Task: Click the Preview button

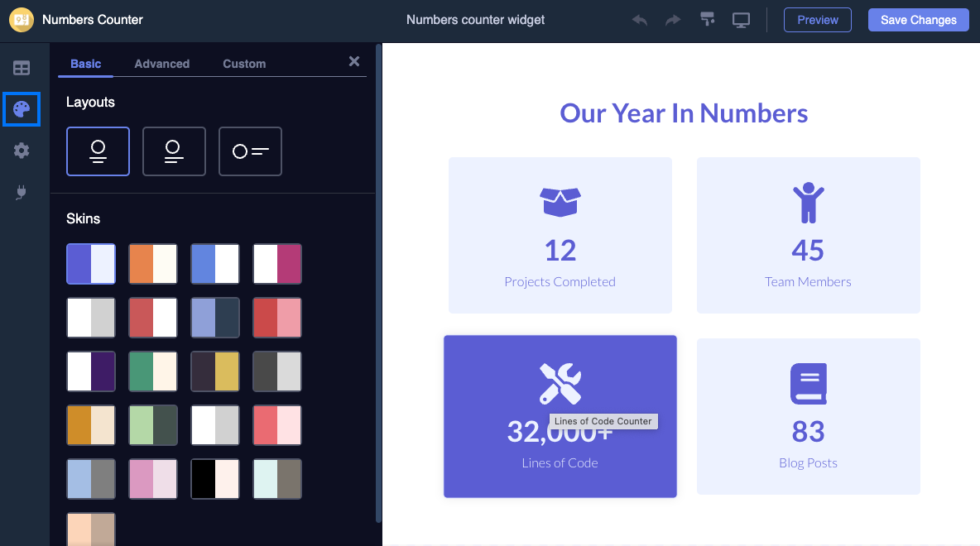Action: (x=818, y=20)
